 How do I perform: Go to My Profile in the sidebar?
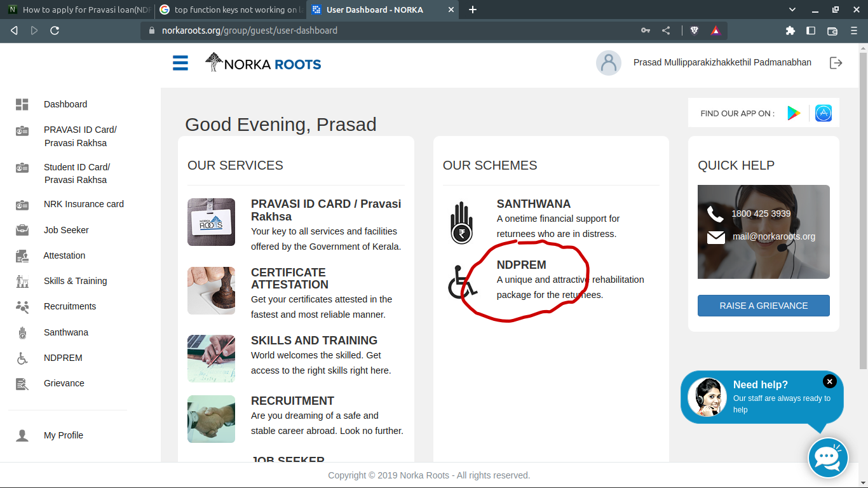pos(64,435)
